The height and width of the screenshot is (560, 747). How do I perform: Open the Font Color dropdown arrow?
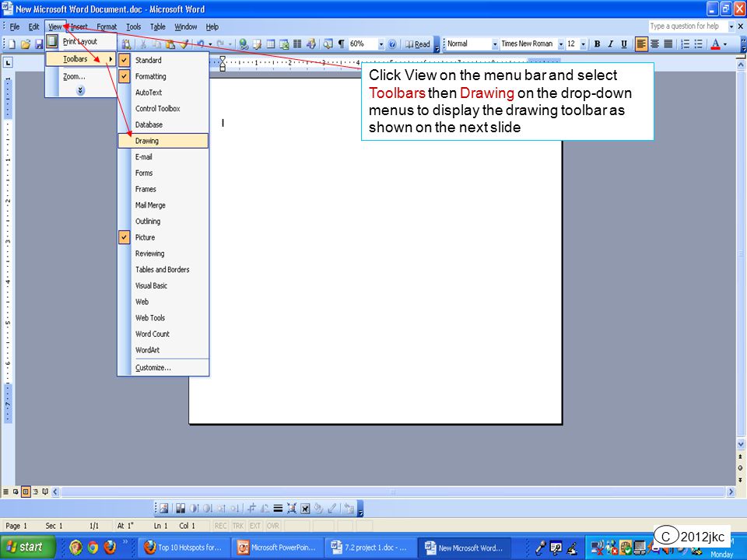pyautogui.click(x=725, y=44)
